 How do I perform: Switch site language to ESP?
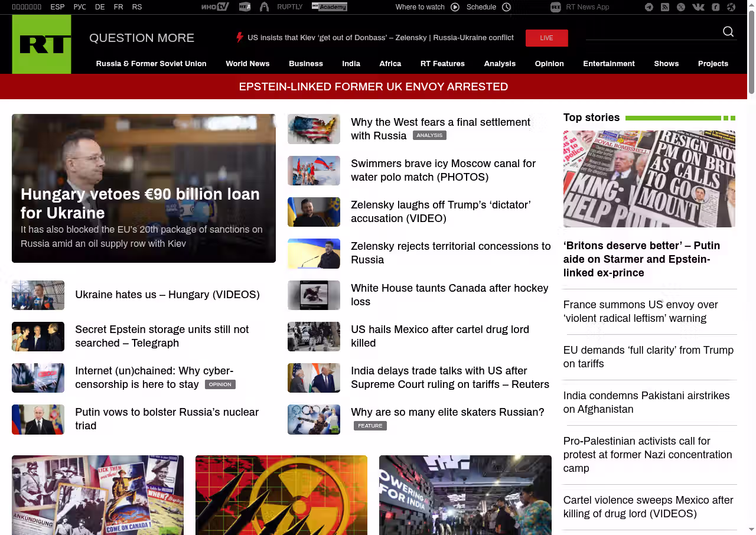(57, 7)
